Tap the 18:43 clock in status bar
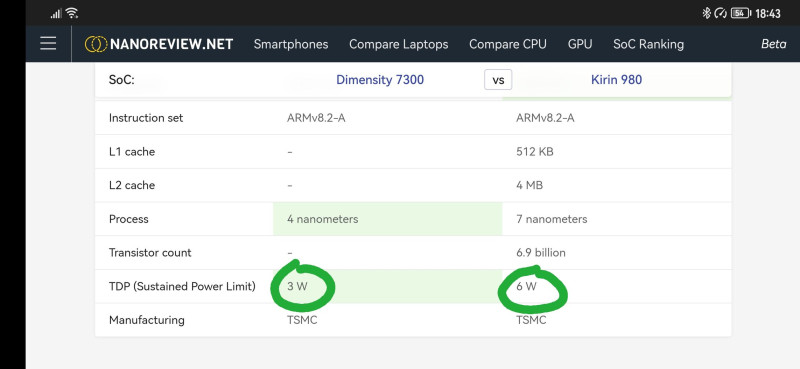 pyautogui.click(x=768, y=14)
